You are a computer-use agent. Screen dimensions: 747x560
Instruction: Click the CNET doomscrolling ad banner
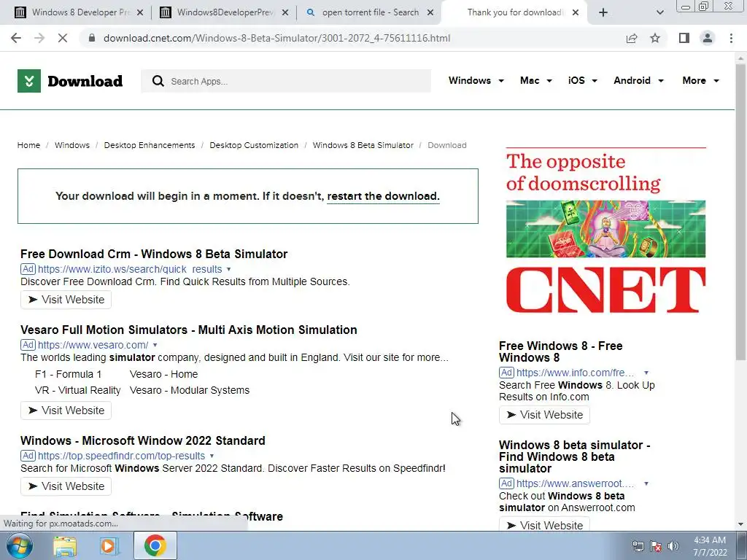pyautogui.click(x=605, y=230)
